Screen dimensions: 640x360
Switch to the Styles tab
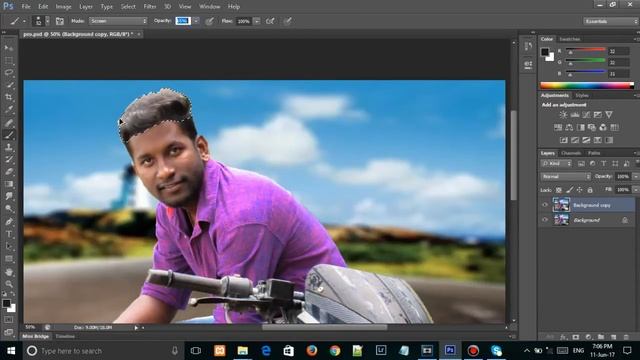click(x=582, y=96)
